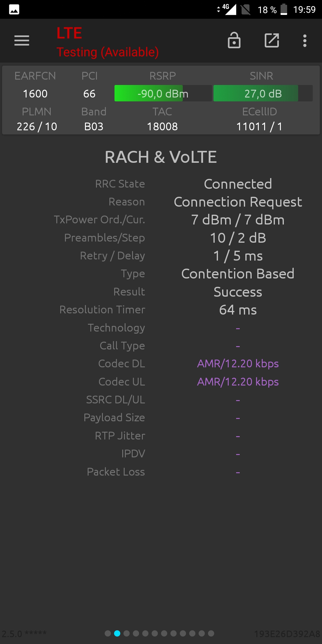The width and height of the screenshot is (322, 644).
Task: Tap the Band B03 value
Action: pyautogui.click(x=94, y=126)
